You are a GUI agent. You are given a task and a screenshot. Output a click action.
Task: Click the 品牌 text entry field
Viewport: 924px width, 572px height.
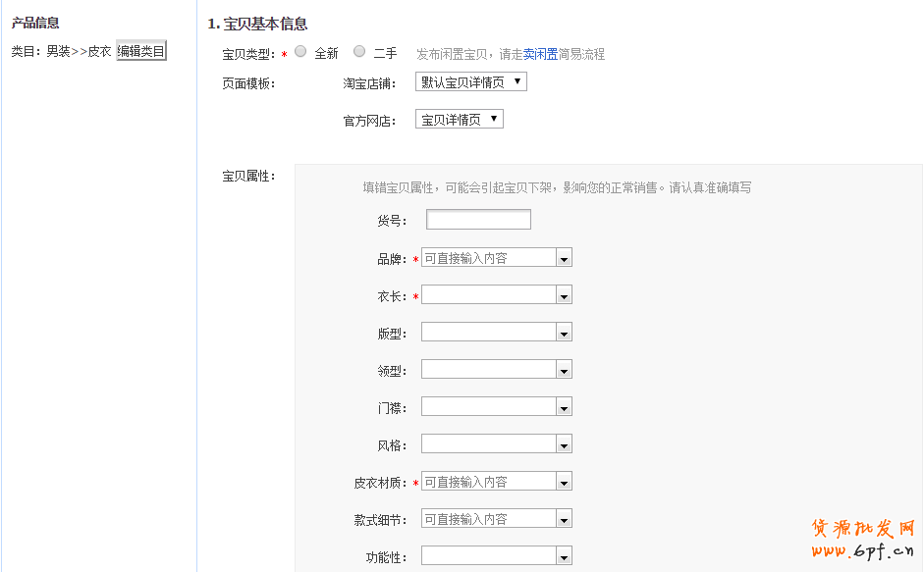click(488, 258)
